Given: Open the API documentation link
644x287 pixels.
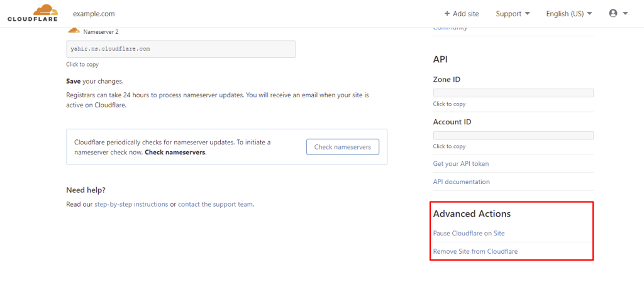Looking at the screenshot, I should pos(461,181).
